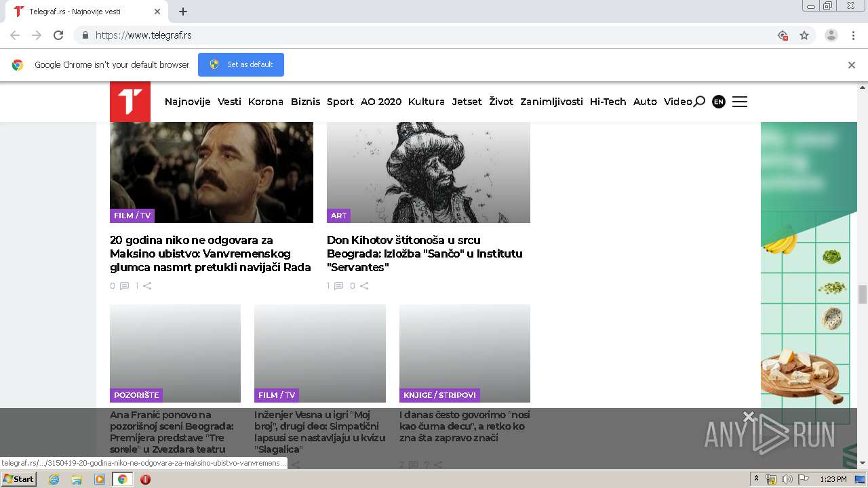Open Jetset menu section
This screenshot has height=488, width=868.
coord(467,102)
